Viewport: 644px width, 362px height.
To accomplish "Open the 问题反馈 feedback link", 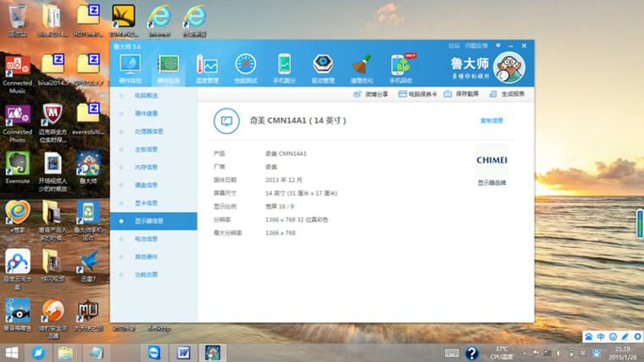I will (x=476, y=46).
